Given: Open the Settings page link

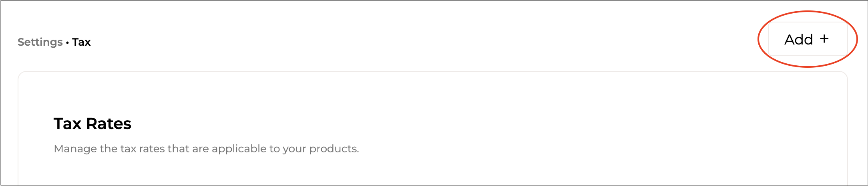Looking at the screenshot, I should [40, 42].
